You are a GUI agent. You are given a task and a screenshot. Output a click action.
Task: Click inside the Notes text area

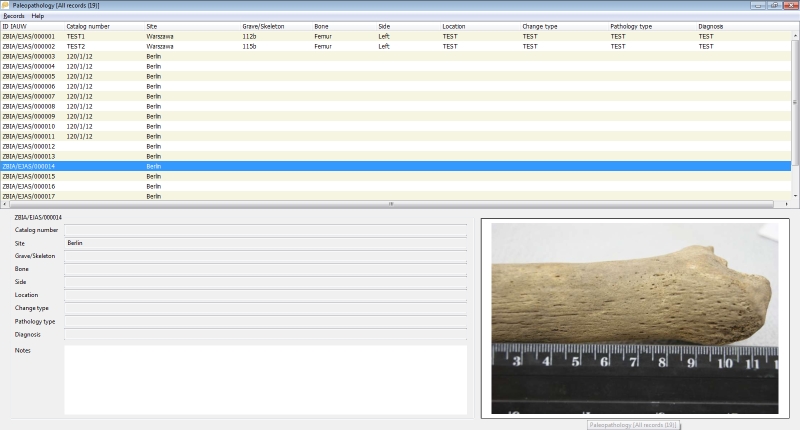click(x=265, y=379)
